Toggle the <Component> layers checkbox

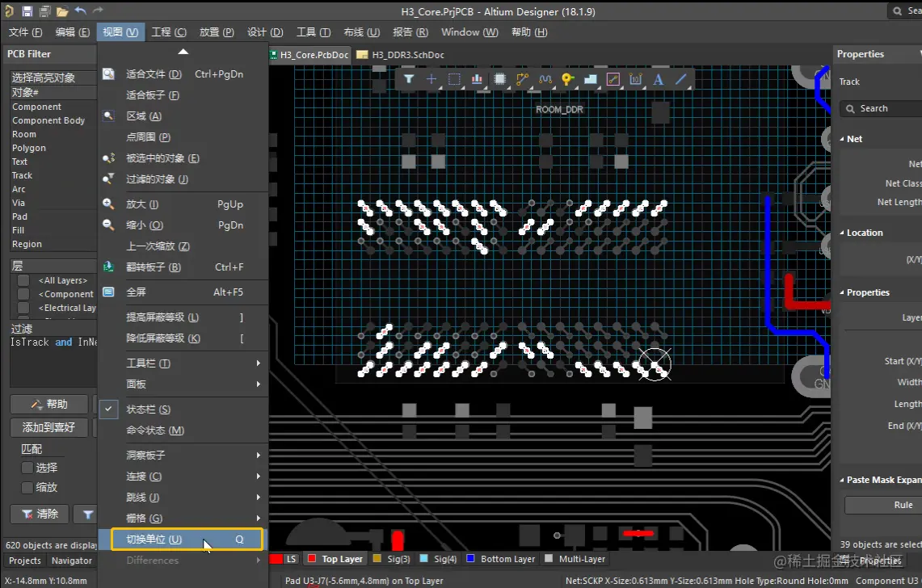(x=23, y=294)
